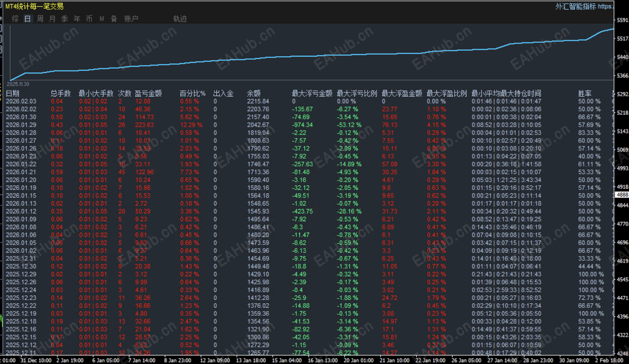Screen dimensions: 629x364
Task: Click the 余额 column header
Action: click(254, 93)
